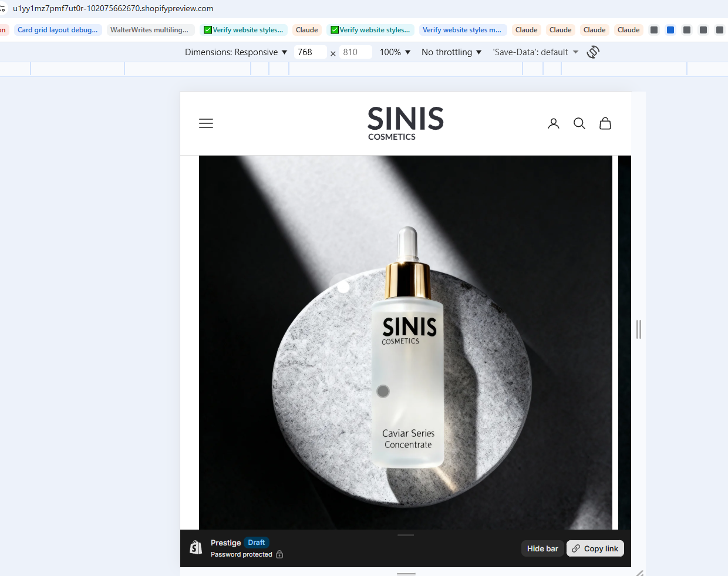The width and height of the screenshot is (728, 576).
Task: Open the store search icon
Action: 579,123
